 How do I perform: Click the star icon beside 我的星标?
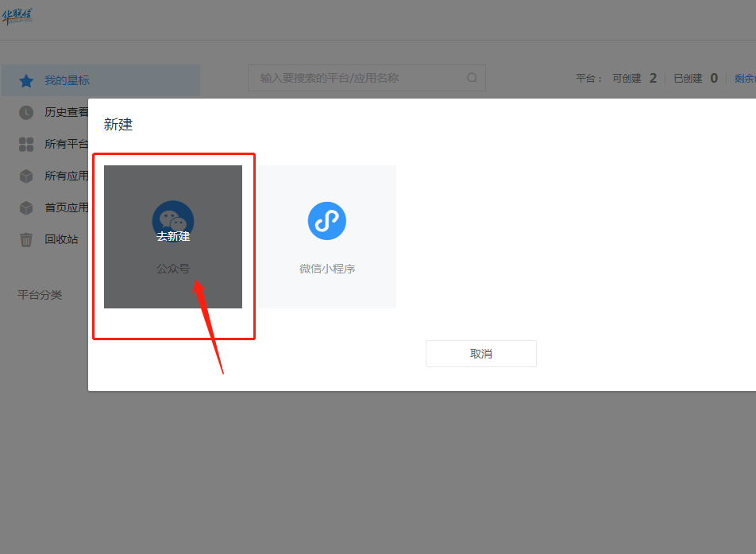click(26, 80)
